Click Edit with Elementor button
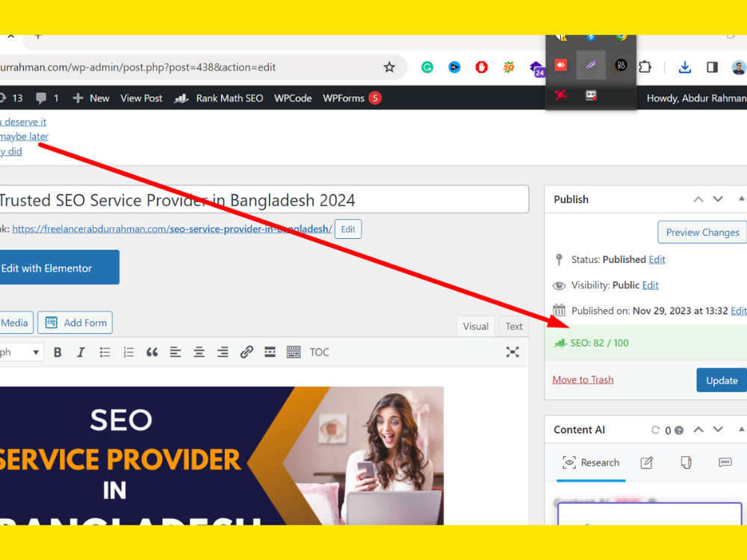This screenshot has height=560, width=747. [59, 267]
